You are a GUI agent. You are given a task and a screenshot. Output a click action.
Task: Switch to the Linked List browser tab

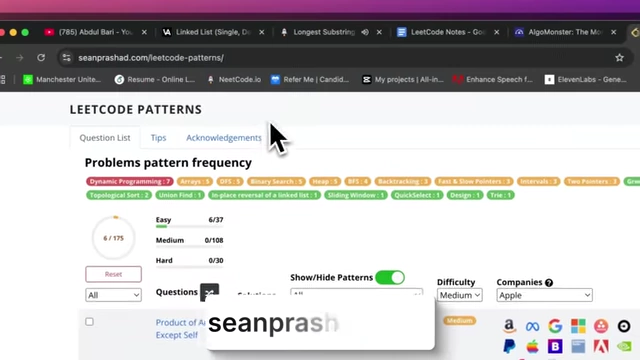click(x=212, y=32)
